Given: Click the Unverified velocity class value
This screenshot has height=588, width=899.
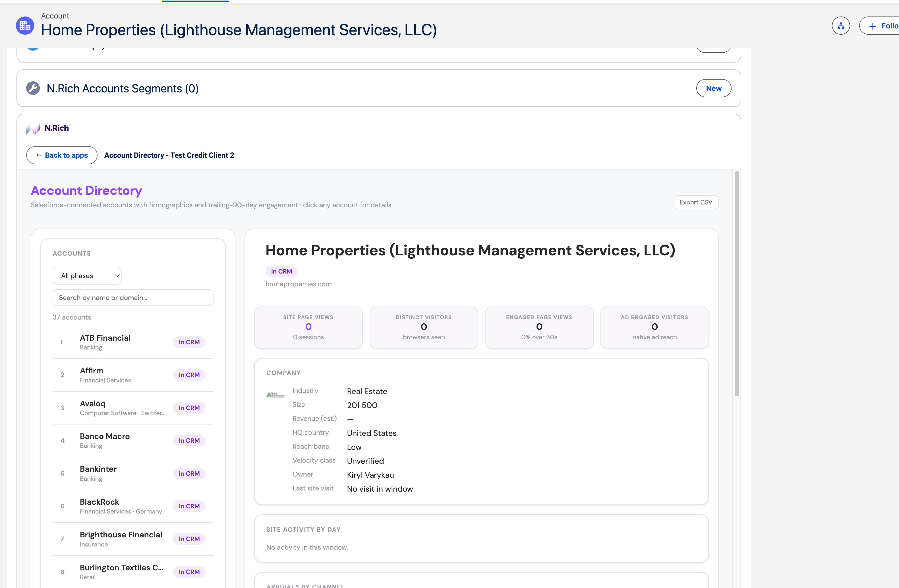Looking at the screenshot, I should coord(365,461).
